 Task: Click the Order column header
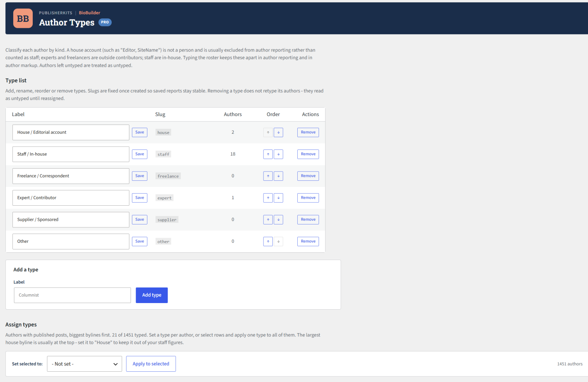[273, 115]
